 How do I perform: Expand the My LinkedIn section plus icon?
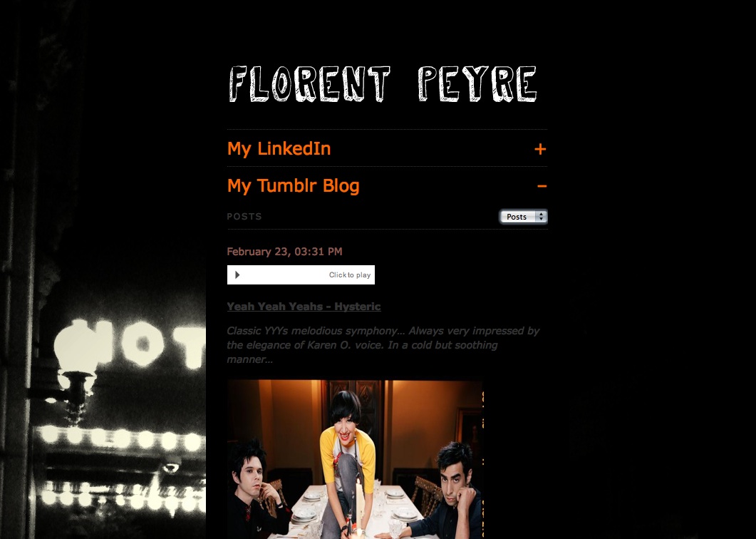[x=540, y=149]
